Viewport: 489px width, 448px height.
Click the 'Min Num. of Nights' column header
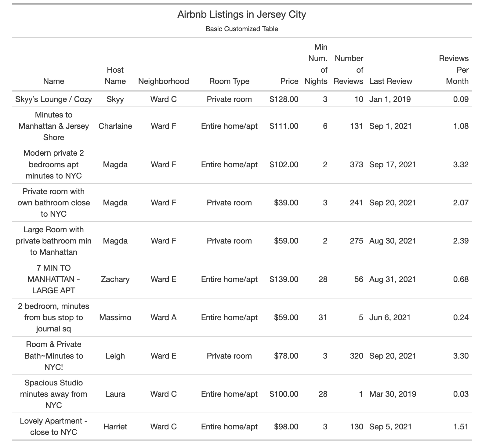pos(316,64)
